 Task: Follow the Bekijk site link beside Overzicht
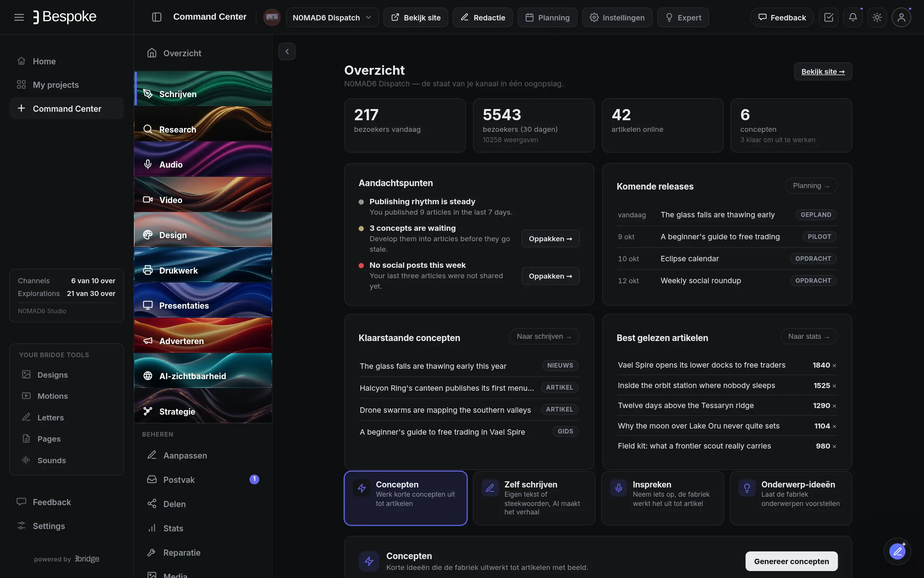(823, 71)
